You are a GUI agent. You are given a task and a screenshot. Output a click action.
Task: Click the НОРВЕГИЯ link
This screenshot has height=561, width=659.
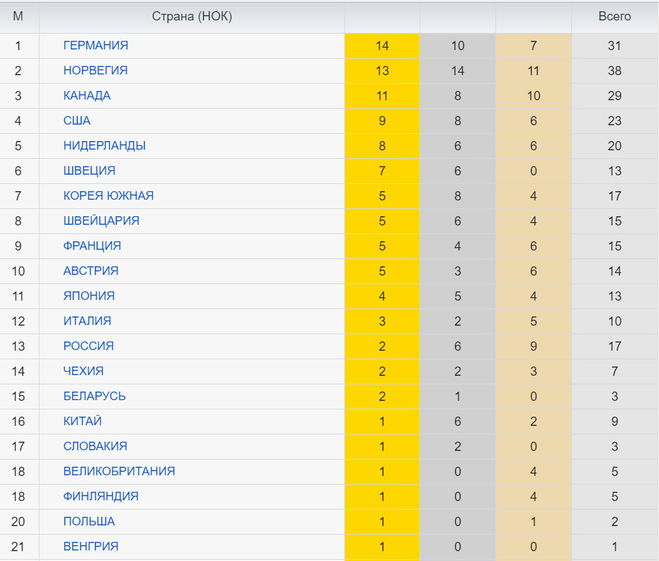click(95, 71)
